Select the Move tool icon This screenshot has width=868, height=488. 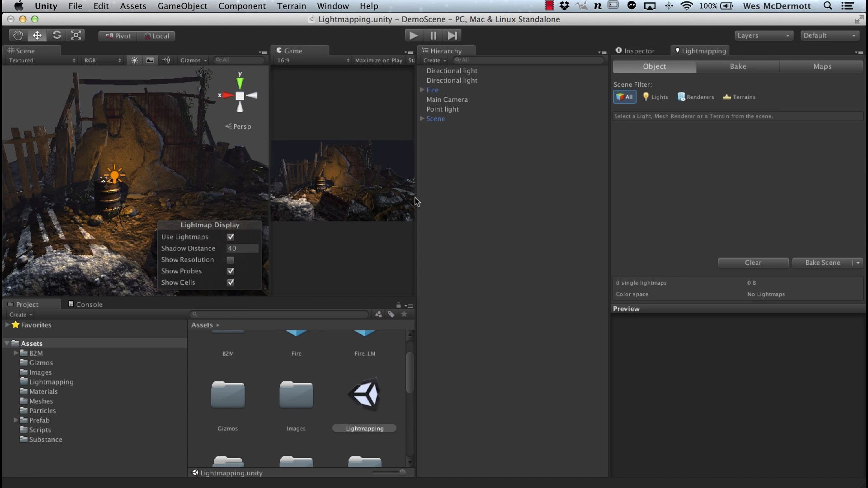pos(37,36)
